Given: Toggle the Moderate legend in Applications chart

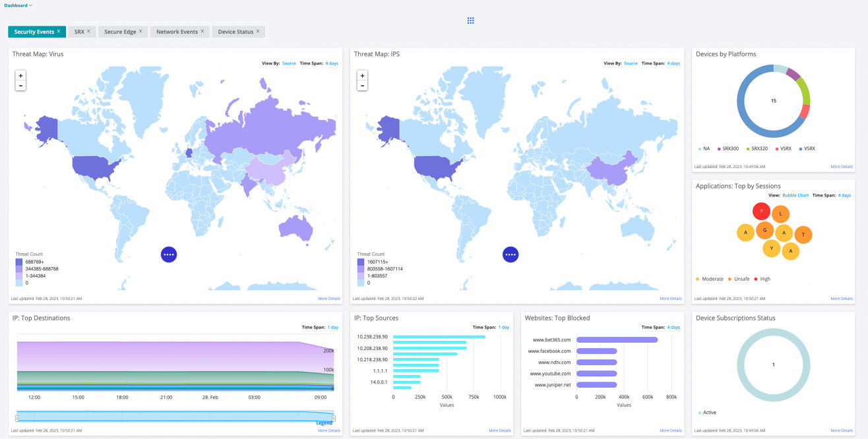Looking at the screenshot, I should pos(712,279).
